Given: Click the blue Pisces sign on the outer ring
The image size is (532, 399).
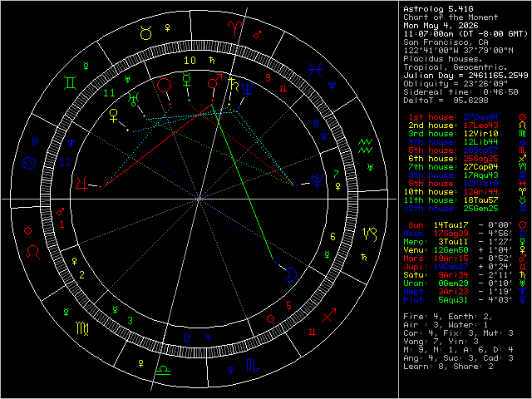Looking at the screenshot, I should click(315, 70).
